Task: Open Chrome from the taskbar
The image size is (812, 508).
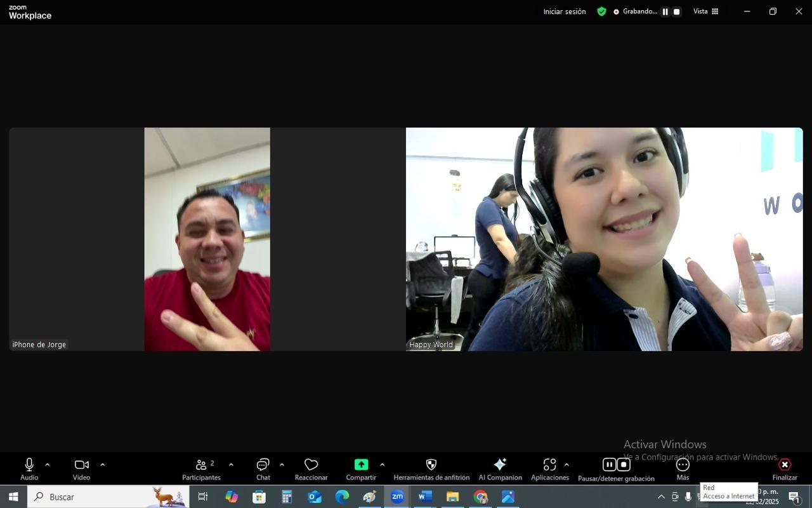Action: (x=480, y=497)
